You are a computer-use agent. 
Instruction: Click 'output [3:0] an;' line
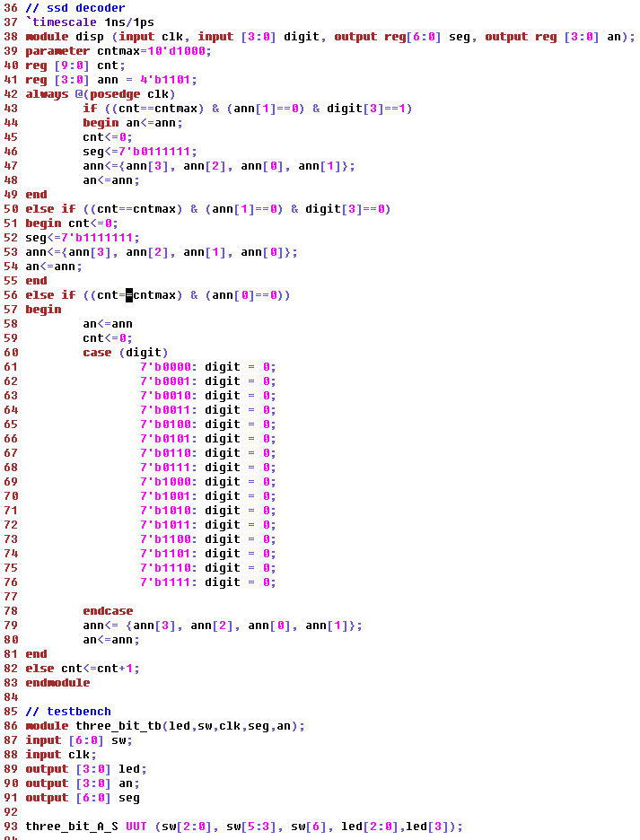[82, 783]
